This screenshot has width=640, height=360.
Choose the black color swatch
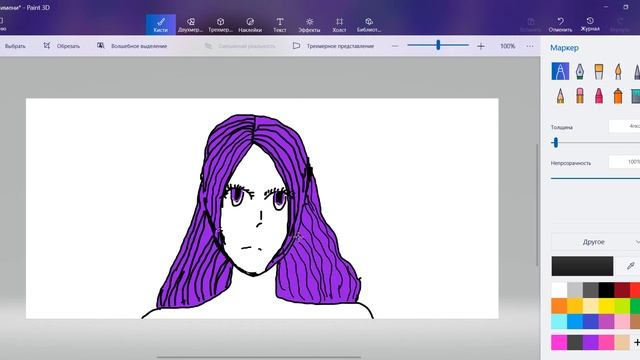pos(606,290)
